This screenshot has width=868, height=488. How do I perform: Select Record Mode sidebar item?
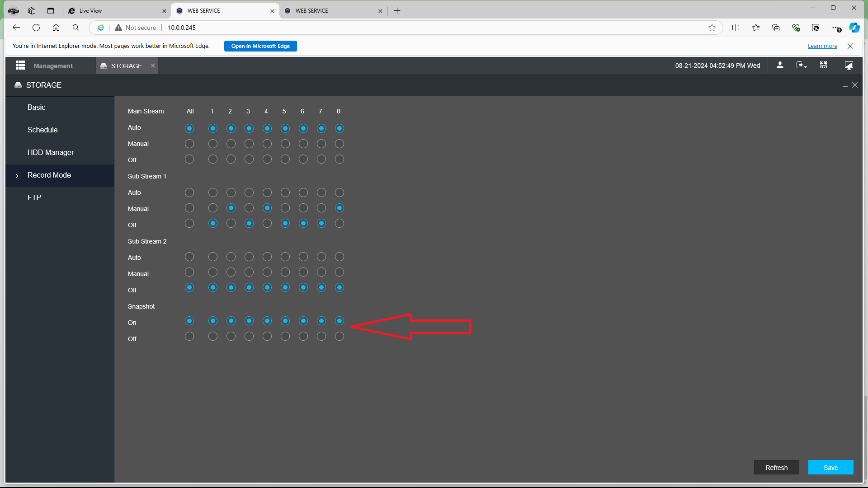tap(60, 175)
